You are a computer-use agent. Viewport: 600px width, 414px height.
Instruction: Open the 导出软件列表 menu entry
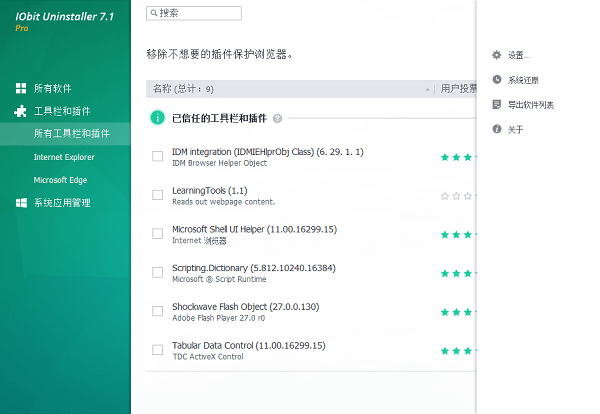[x=530, y=105]
